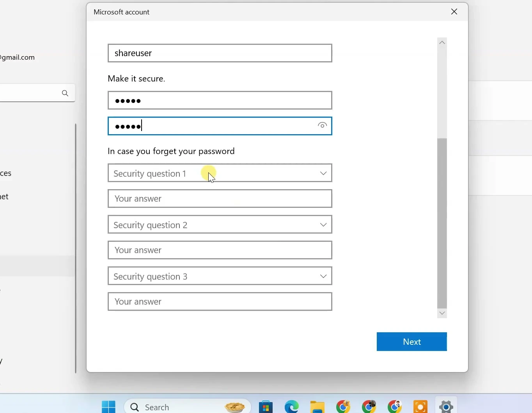The image size is (532, 413).
Task: Click the username field containing shareuser
Action: pos(220,53)
